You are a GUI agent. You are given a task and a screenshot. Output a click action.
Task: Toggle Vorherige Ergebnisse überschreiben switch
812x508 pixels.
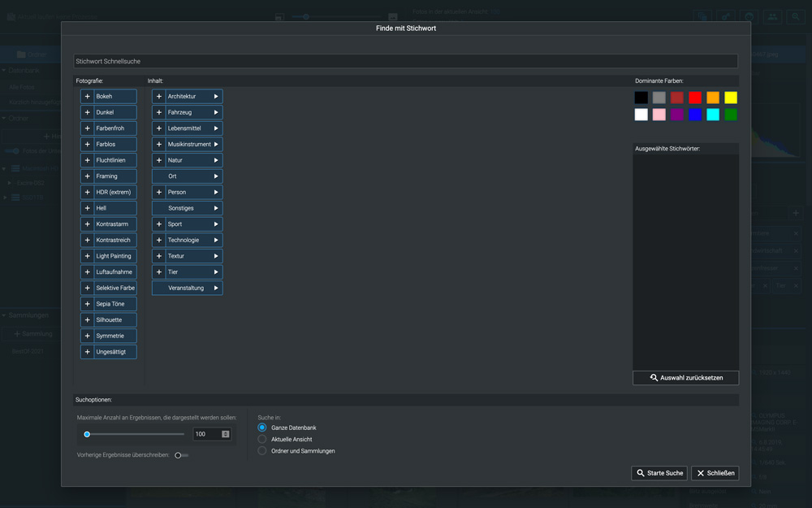click(x=181, y=455)
